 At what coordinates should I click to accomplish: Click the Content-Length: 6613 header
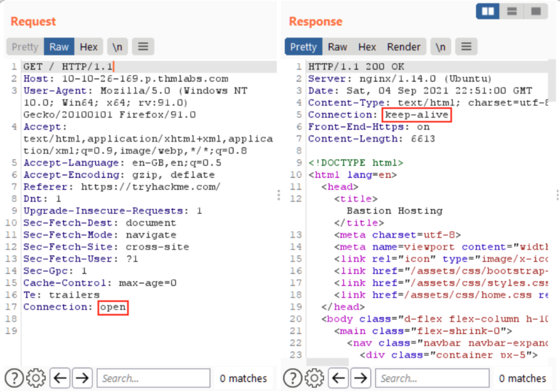coord(372,139)
